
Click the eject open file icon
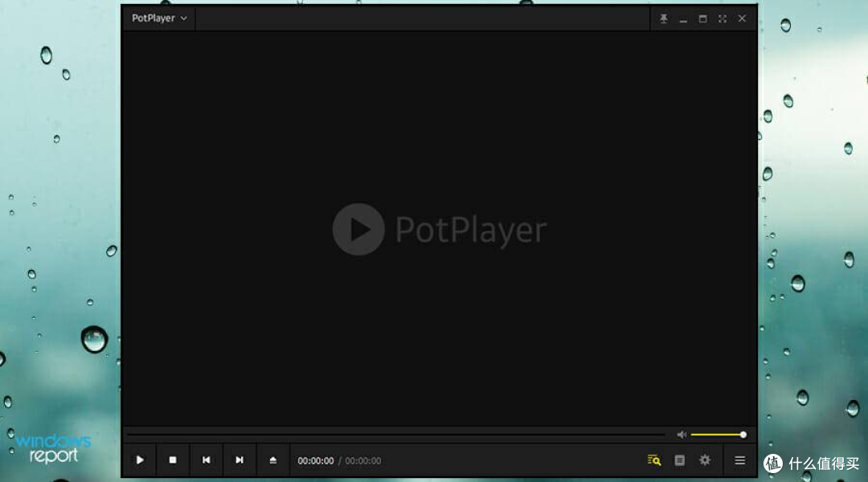pos(272,460)
